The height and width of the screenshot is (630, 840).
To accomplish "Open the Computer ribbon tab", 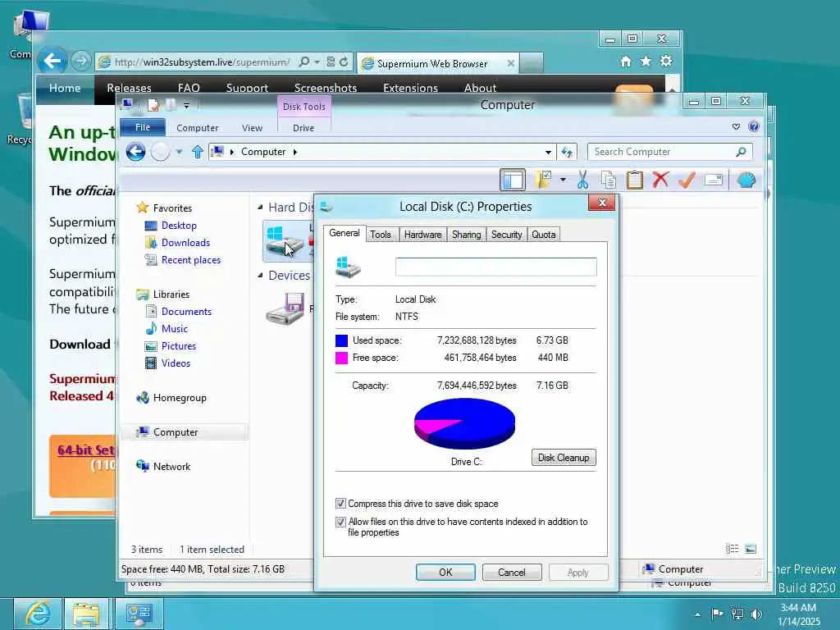I will click(x=197, y=128).
